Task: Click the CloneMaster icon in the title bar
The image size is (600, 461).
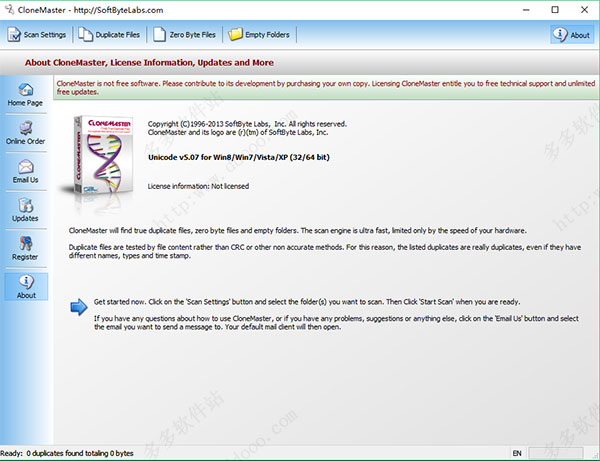Action: tap(9, 10)
